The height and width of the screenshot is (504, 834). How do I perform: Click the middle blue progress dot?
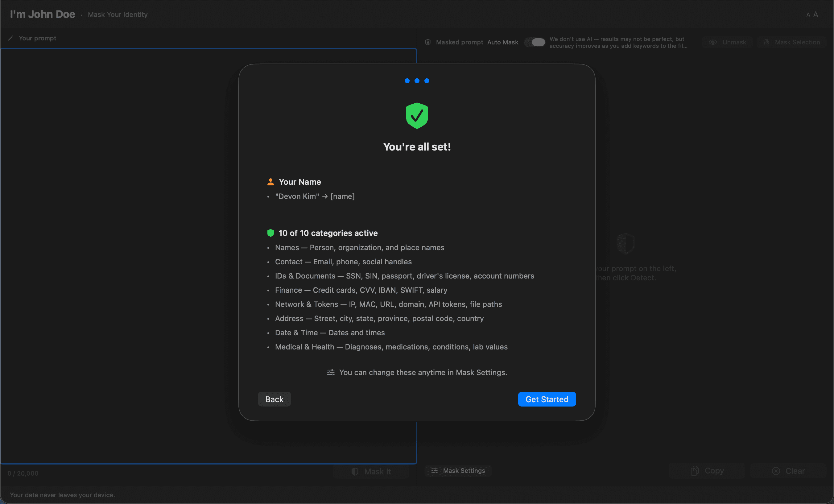(x=417, y=81)
